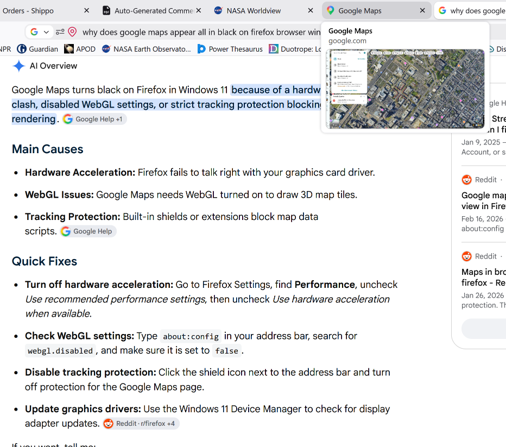Open the APOD bookmark
This screenshot has height=447, width=506.
pos(80,49)
